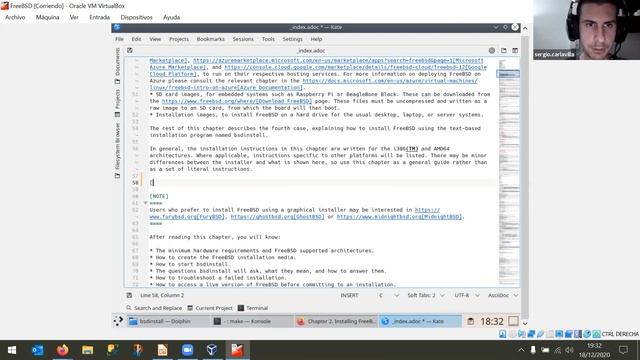
Task: Open the Projects menu in Kate
Action: point(179,39)
